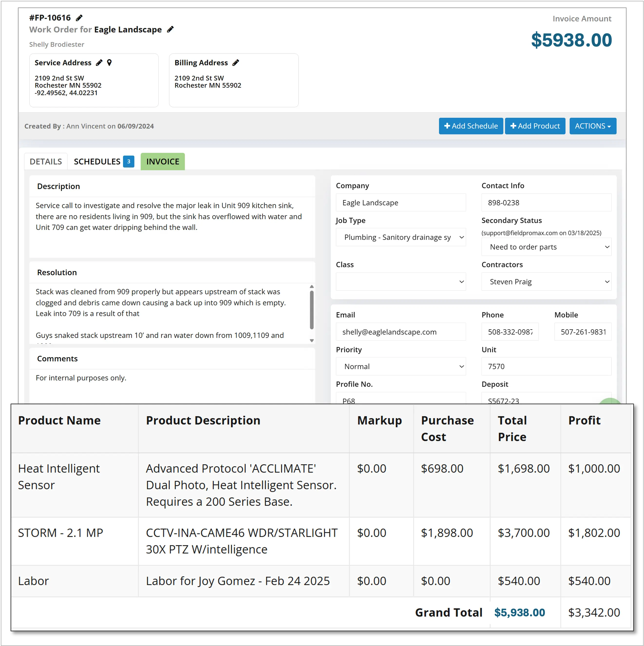Click the Unit field showing 7570
The width and height of the screenshot is (644, 646).
coord(546,366)
